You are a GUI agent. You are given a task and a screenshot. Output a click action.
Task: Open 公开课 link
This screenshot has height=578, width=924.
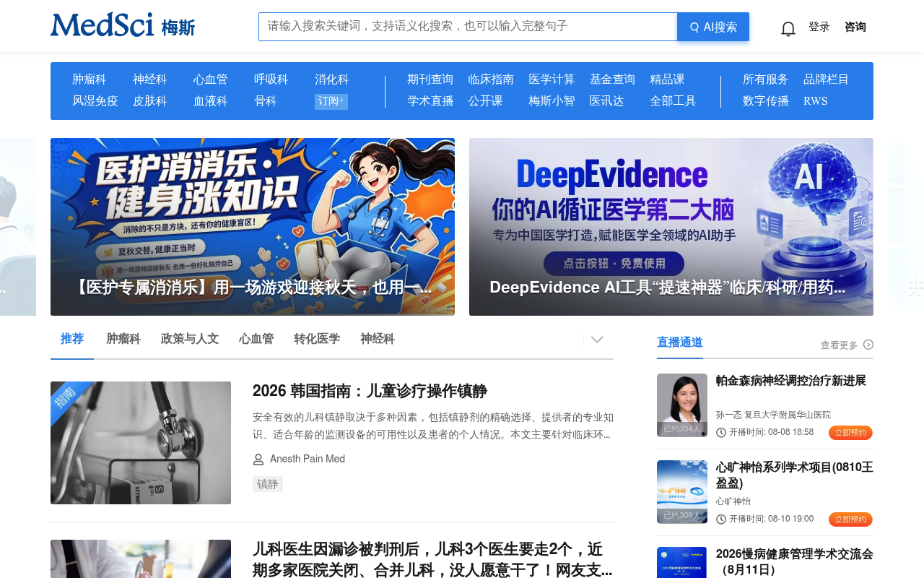(x=485, y=101)
